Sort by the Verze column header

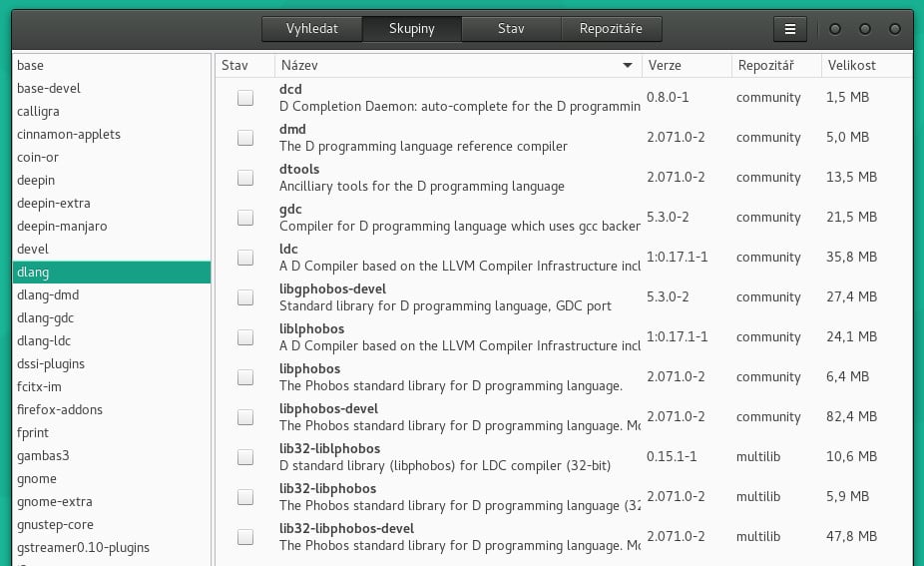click(x=687, y=66)
